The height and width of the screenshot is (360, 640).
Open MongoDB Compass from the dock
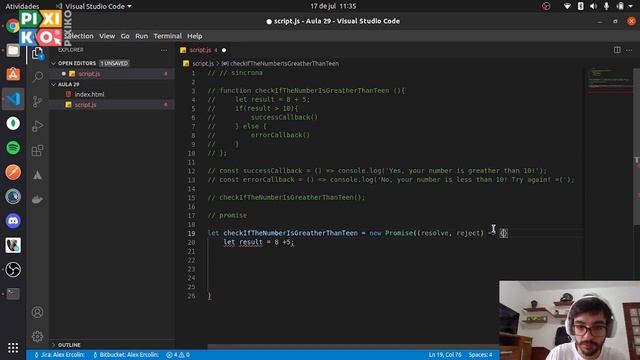pyautogui.click(x=13, y=123)
